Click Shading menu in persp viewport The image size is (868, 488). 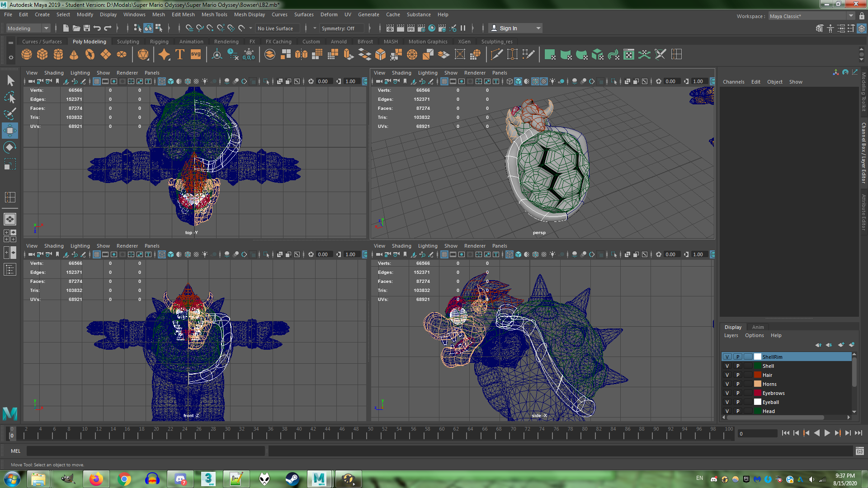[401, 73]
